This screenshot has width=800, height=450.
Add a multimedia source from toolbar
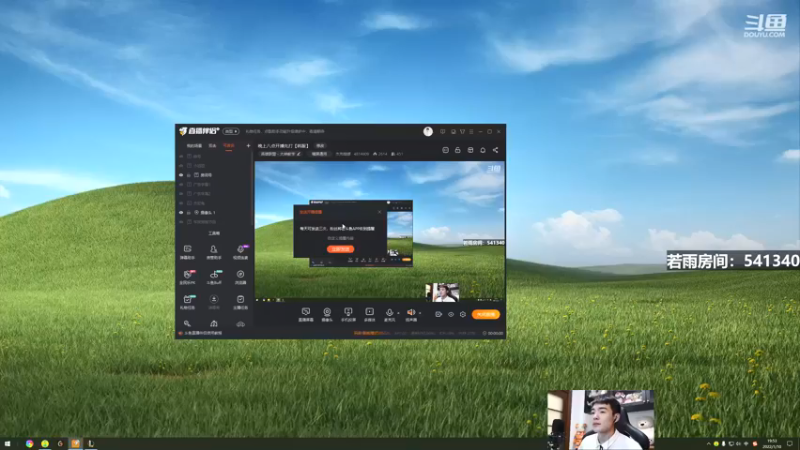(x=369, y=314)
